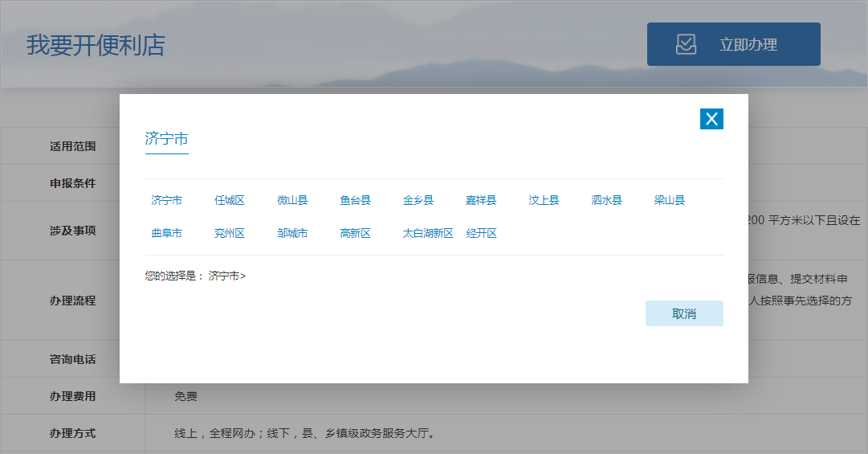Select 兖州区 district
The image size is (868, 454).
(229, 233)
